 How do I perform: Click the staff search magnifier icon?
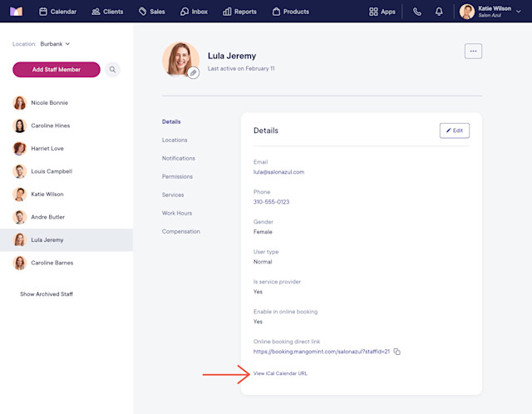coord(112,70)
